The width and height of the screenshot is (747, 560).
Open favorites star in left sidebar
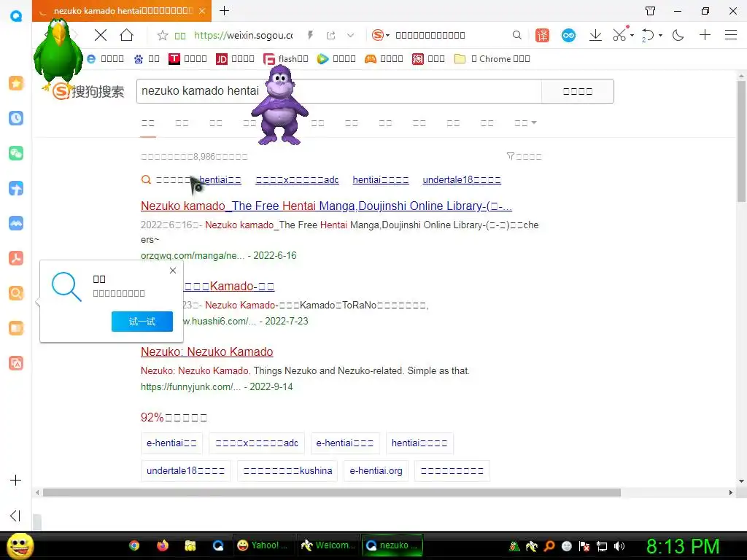(16, 83)
